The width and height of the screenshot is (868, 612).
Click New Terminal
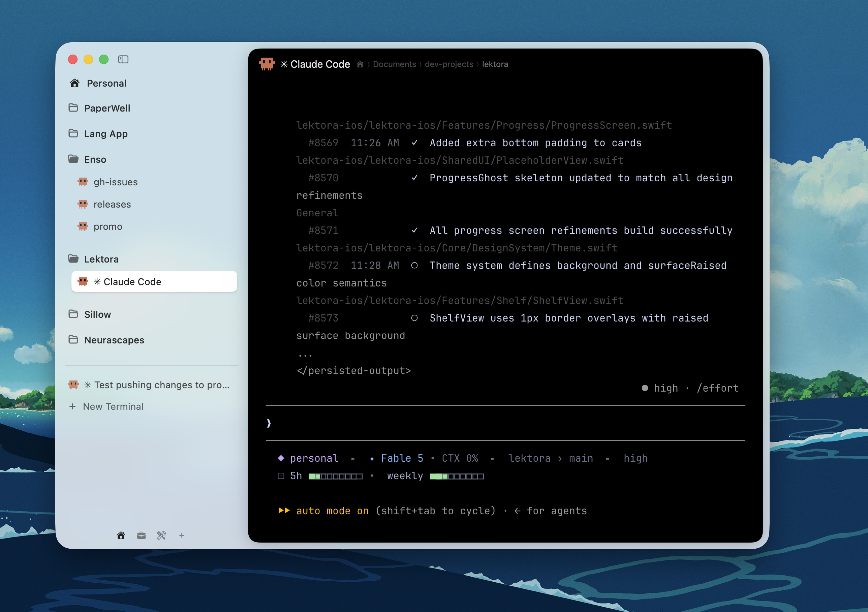point(106,406)
